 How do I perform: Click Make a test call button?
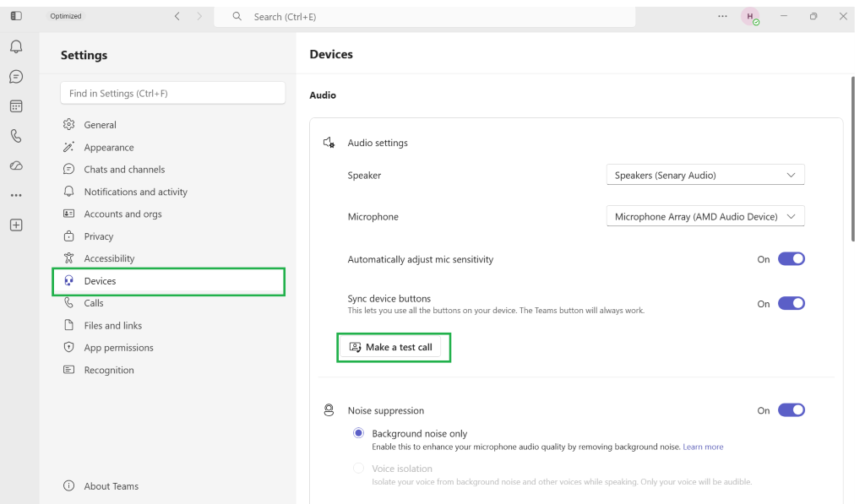390,347
